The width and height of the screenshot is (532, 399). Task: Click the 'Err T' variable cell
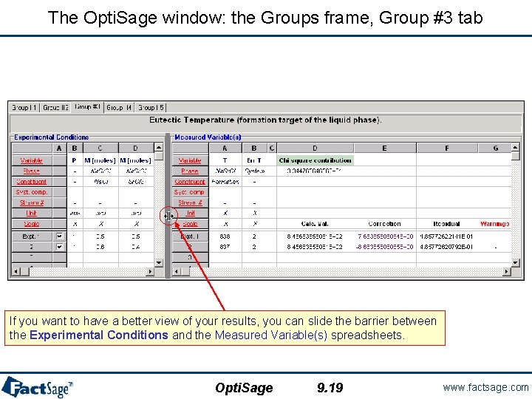254,160
